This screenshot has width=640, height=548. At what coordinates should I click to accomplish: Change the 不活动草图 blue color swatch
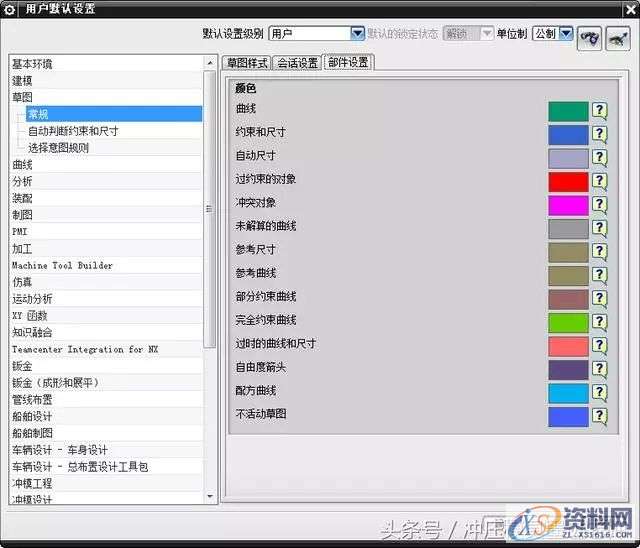(568, 417)
